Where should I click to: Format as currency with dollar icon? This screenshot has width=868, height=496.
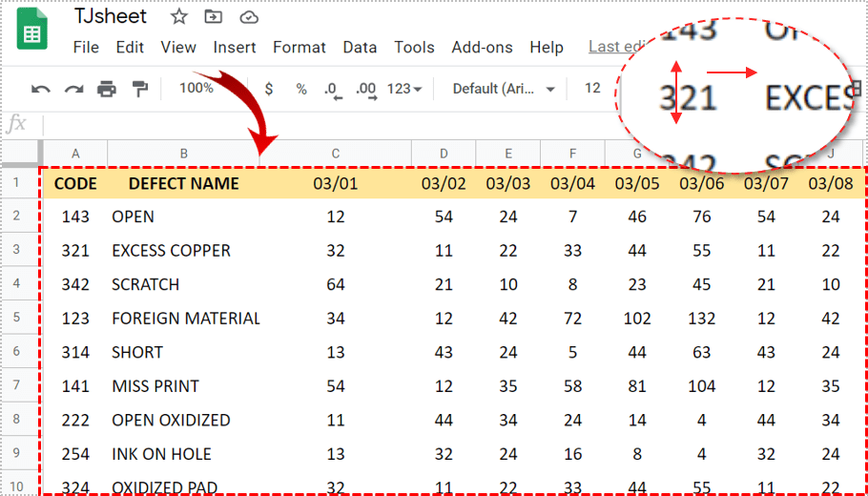coord(269,89)
